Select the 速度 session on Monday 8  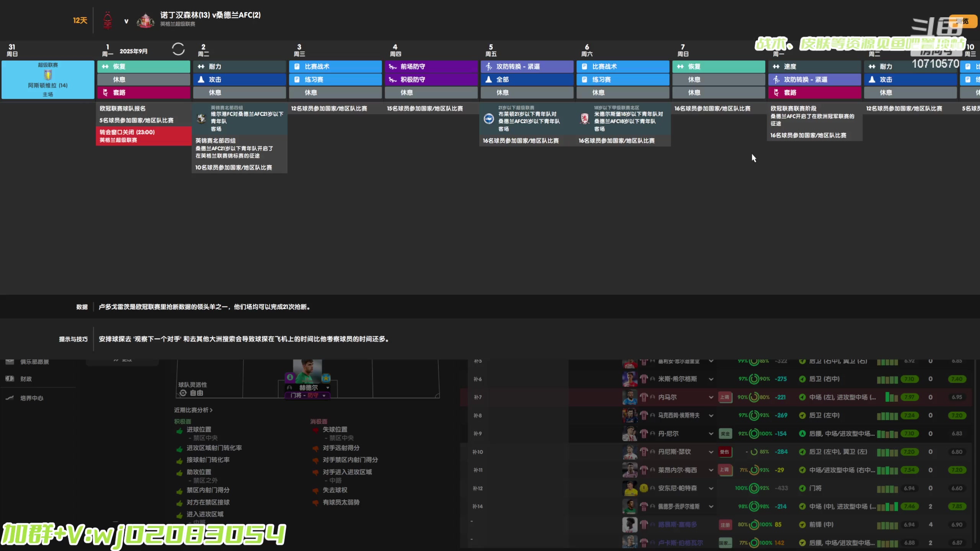(815, 67)
